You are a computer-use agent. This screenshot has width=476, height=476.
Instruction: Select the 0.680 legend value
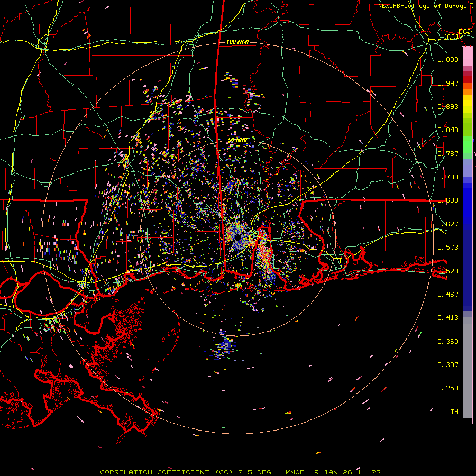click(x=448, y=200)
